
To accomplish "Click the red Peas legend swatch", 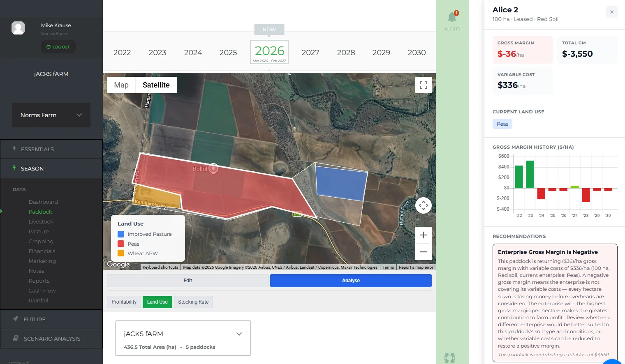I will point(121,243).
